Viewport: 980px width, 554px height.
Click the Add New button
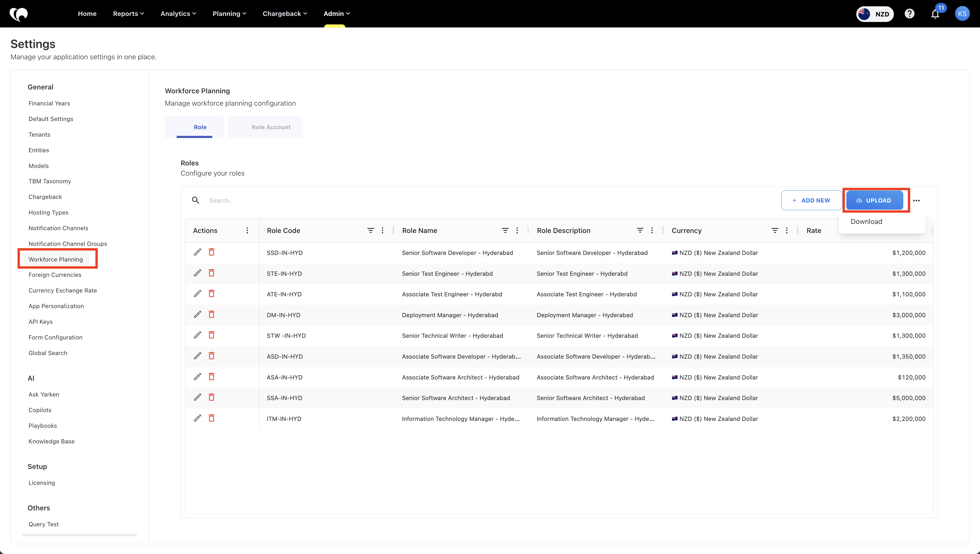click(x=812, y=200)
